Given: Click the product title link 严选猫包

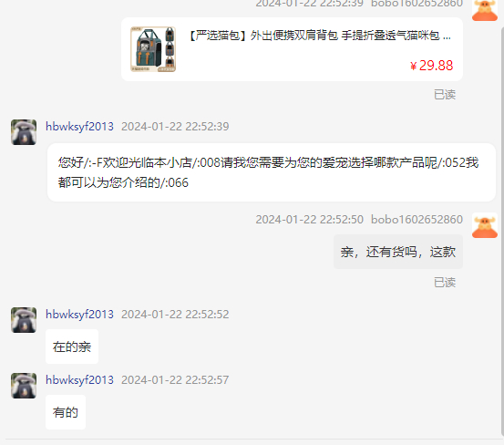Looking at the screenshot, I should [319, 36].
